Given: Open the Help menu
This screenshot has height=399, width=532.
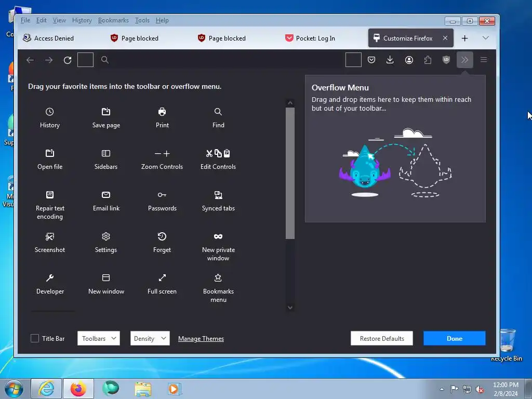Looking at the screenshot, I should tap(162, 20).
